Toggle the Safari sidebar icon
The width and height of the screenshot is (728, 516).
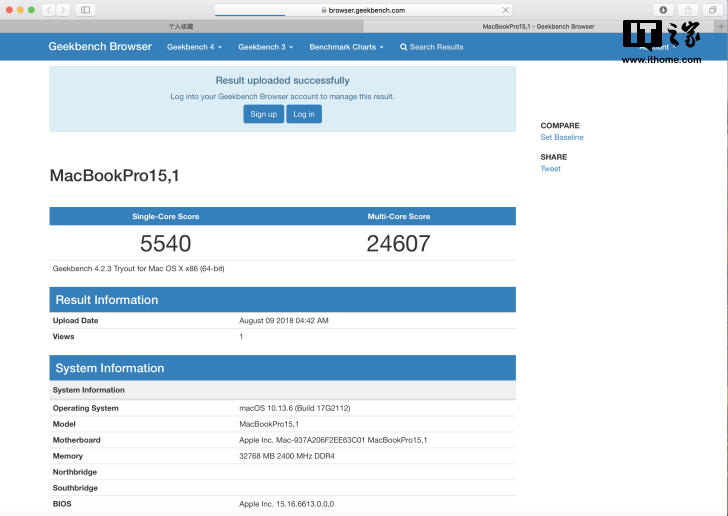click(x=85, y=10)
